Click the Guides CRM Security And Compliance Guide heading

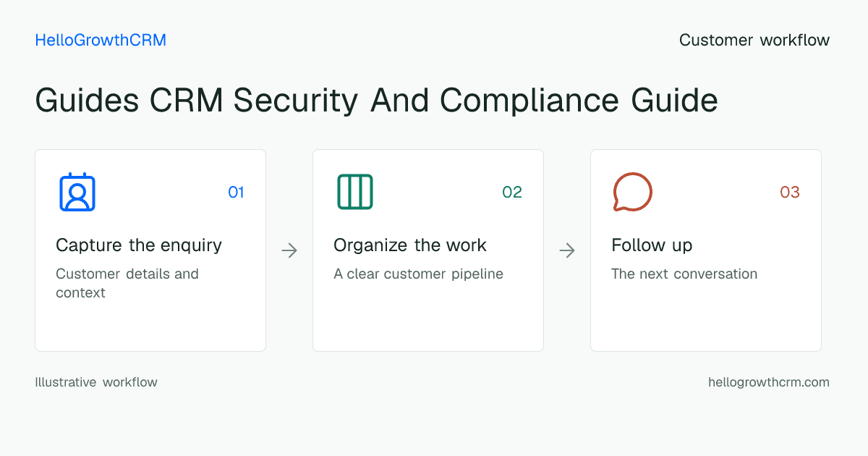[376, 101]
